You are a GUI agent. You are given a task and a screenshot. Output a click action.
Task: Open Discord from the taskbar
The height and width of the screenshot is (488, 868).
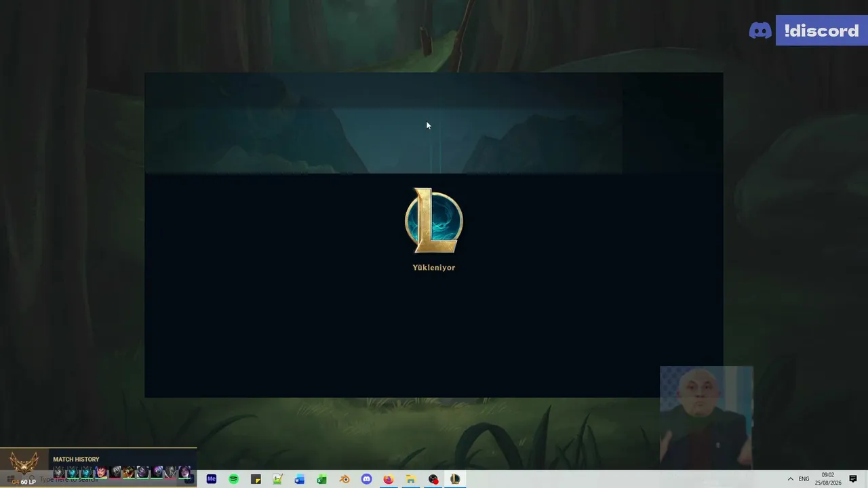pos(367,479)
